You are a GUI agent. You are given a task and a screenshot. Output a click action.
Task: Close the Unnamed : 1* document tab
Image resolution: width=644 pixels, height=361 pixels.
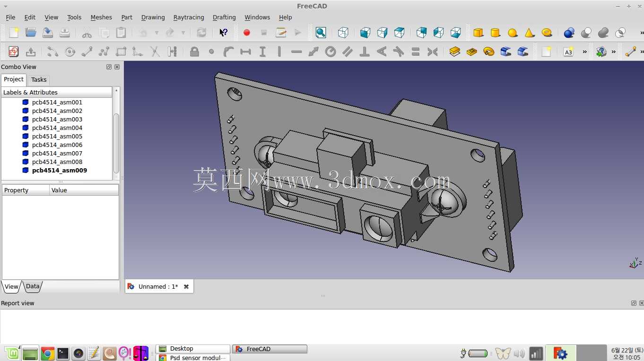pos(186,287)
